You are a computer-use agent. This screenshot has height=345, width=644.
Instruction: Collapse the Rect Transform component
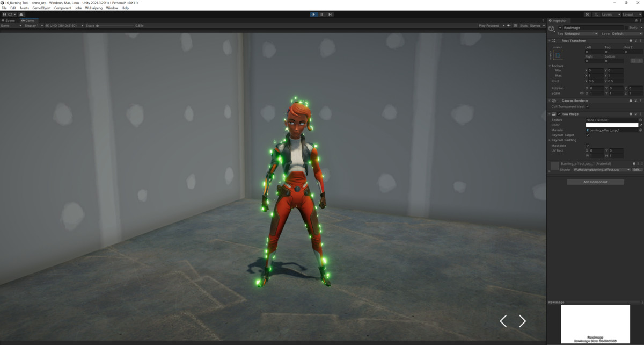pos(550,41)
